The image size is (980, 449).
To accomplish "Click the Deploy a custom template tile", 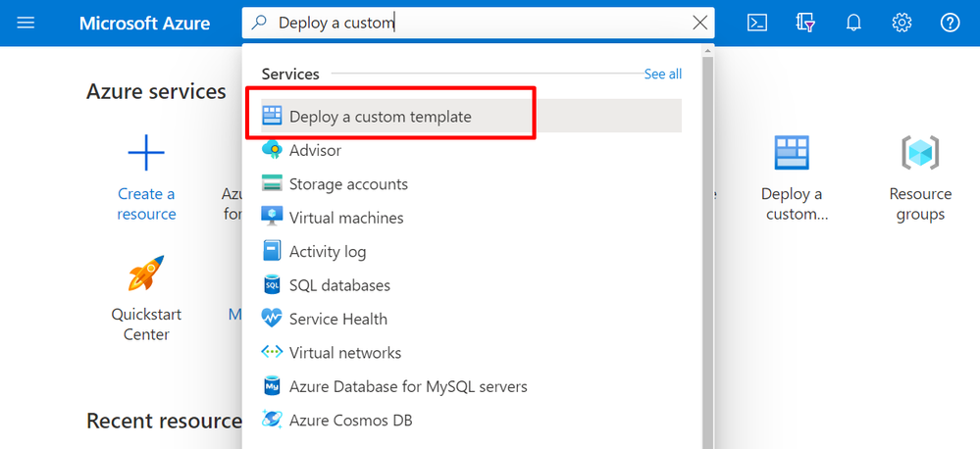I will (792, 154).
